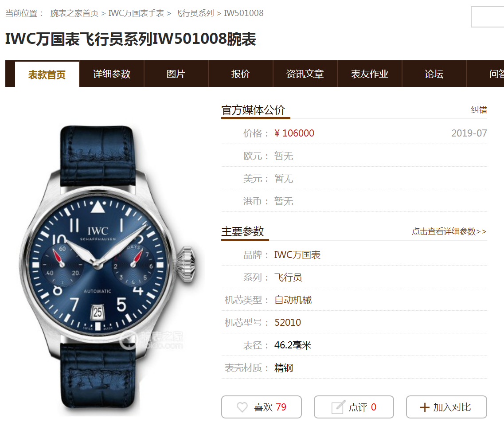The height and width of the screenshot is (430, 504).
Task: Click 腕表之家首页 breadcrumb link
Action: pos(74,13)
